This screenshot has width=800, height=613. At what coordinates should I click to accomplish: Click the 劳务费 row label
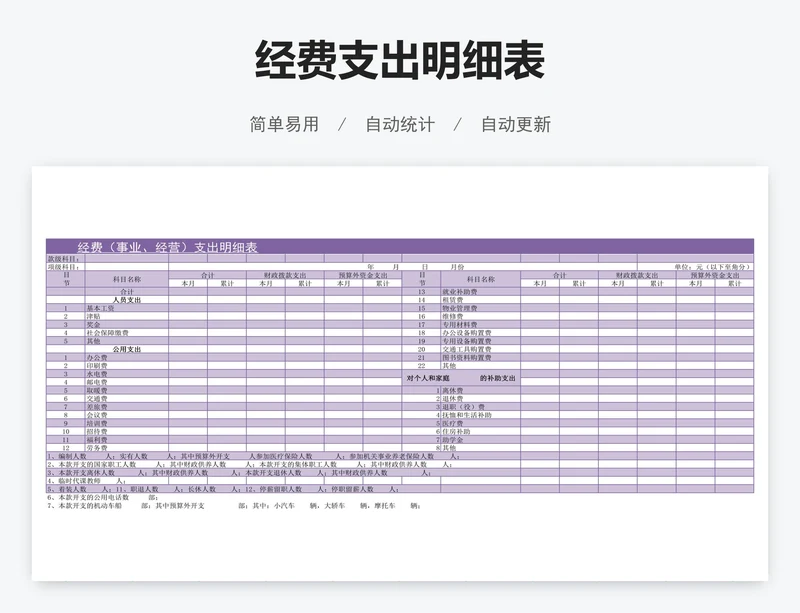97,448
